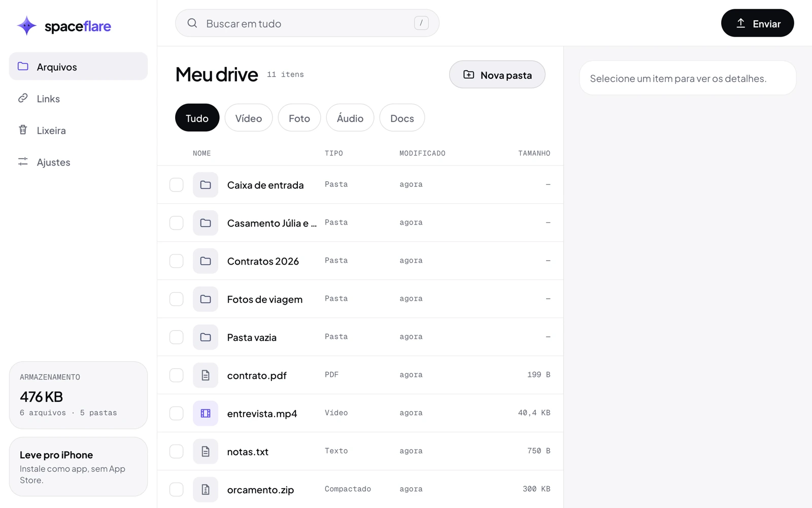Click the film icon for entrevista.mp4
The width and height of the screenshot is (812, 508).
206,414
